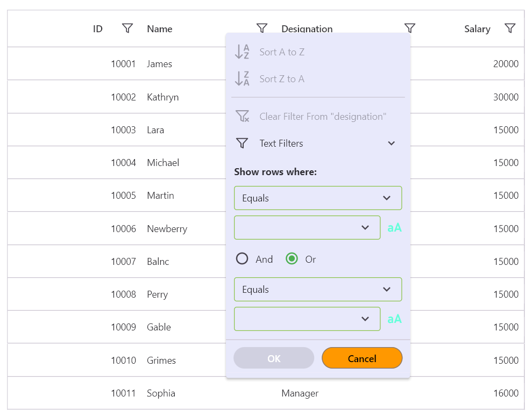
Task: Open the filter icon for ID column
Action: 127,28
